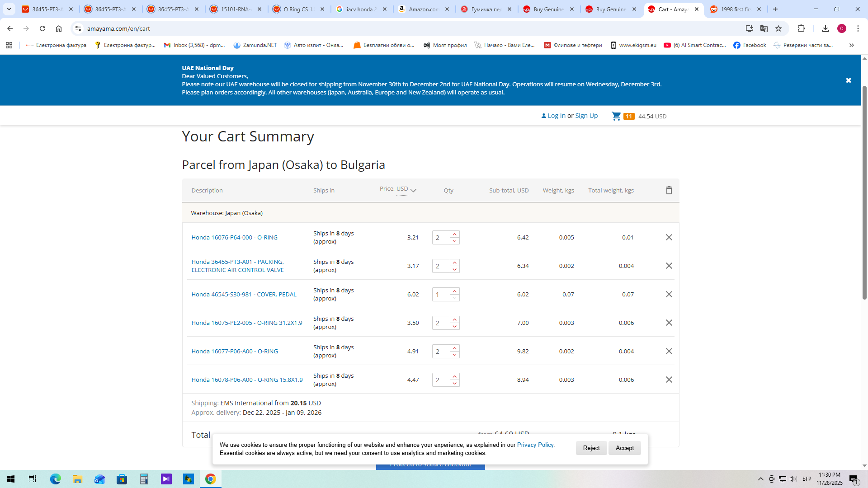Remove COVER, PEDAL item with X icon

coord(669,294)
